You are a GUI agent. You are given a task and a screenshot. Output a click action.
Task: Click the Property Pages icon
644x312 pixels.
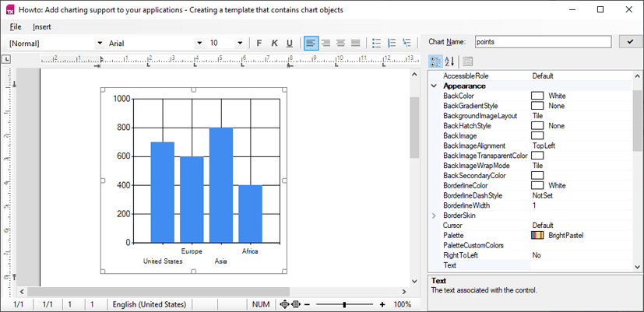click(467, 61)
